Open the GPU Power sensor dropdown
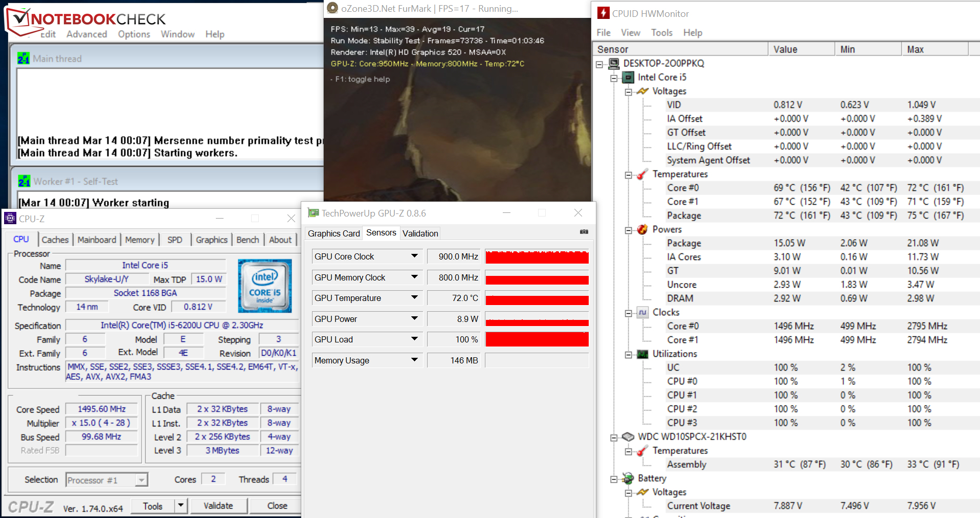This screenshot has width=980, height=518. point(415,318)
